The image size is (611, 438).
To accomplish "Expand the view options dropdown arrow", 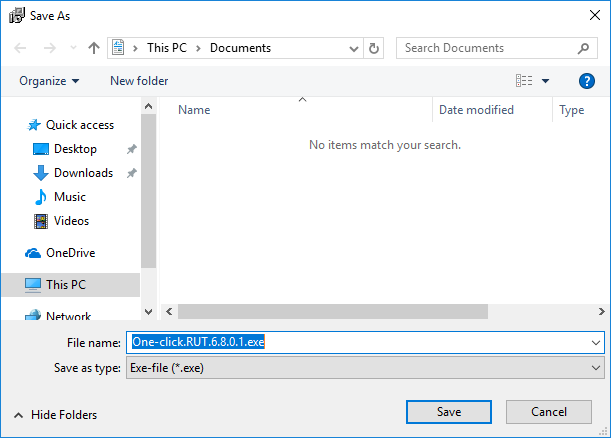I will (545, 81).
